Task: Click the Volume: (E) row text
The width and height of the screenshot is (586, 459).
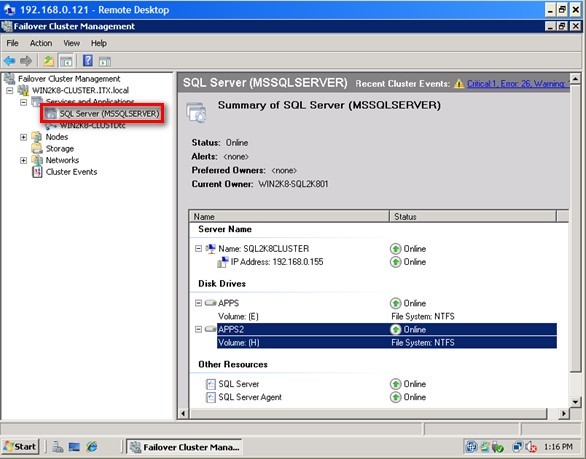Action: 238,317
